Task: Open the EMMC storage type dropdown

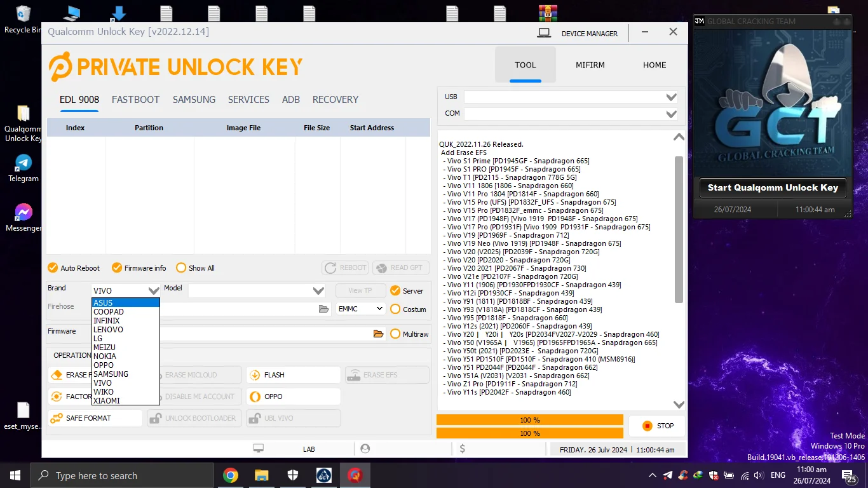Action: coord(360,309)
